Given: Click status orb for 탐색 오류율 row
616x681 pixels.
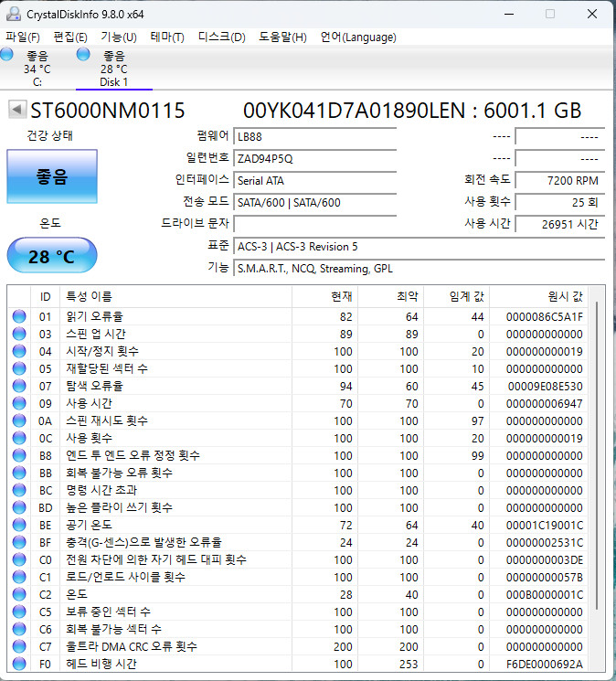Looking at the screenshot, I should (x=19, y=386).
